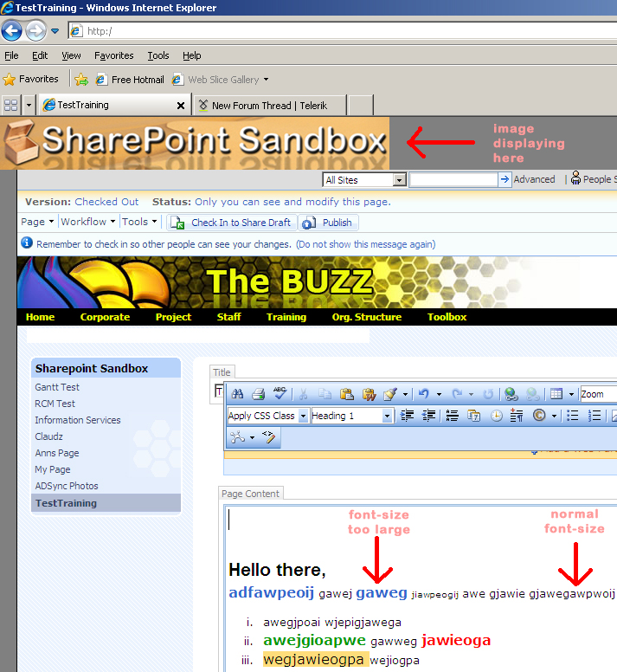Insert the date with the calendar icon
Screen dimensions: 617x672
[x=473, y=416]
